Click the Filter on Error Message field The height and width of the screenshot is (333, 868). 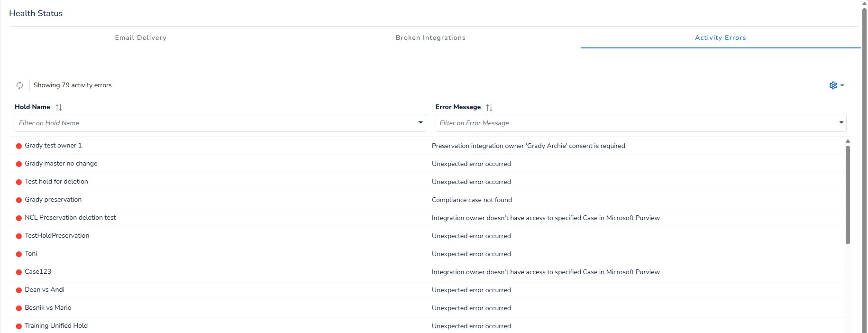tap(635, 123)
